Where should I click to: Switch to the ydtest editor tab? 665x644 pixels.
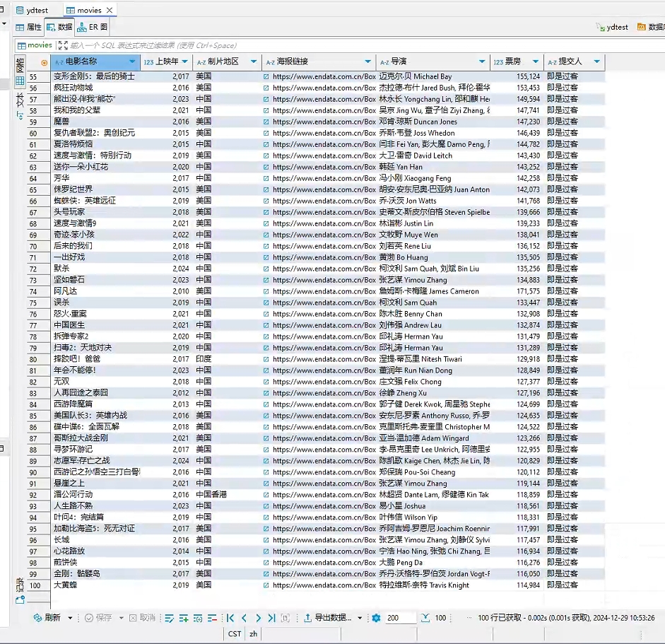33,10
